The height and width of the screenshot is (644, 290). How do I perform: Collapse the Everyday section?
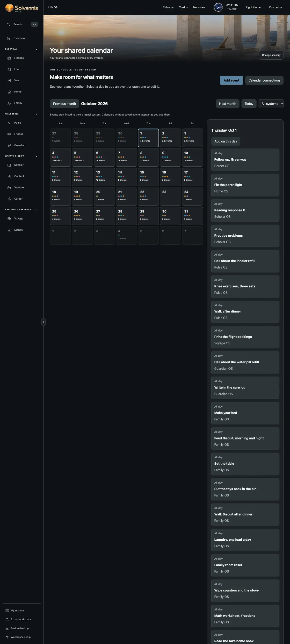coord(36,49)
